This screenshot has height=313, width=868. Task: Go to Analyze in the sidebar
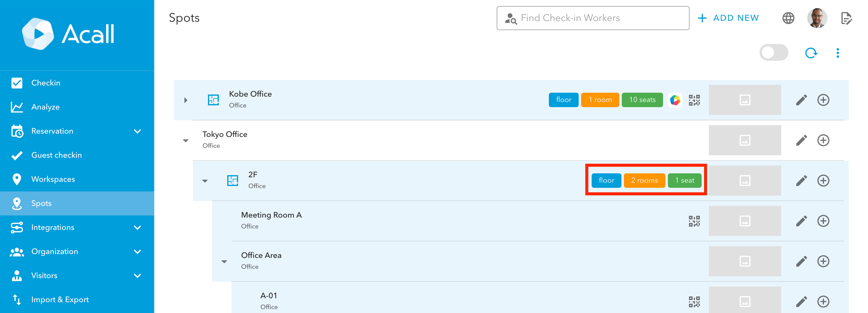click(x=46, y=107)
